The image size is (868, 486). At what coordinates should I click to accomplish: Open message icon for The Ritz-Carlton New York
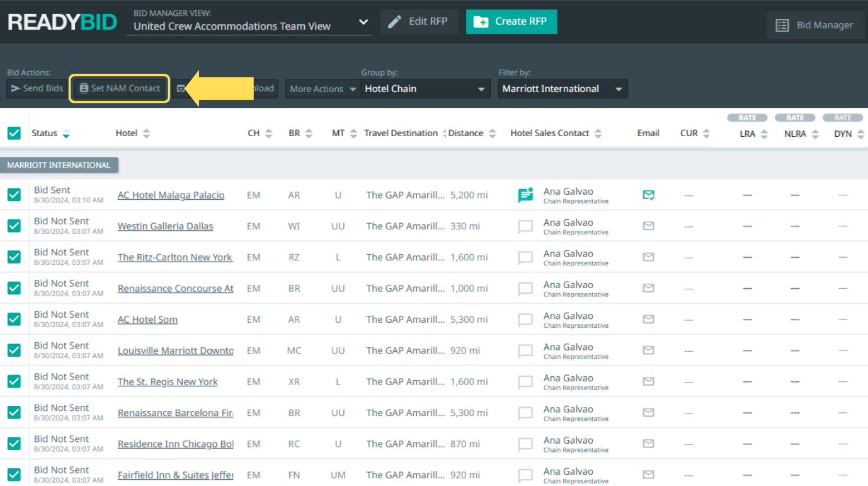[x=525, y=257]
